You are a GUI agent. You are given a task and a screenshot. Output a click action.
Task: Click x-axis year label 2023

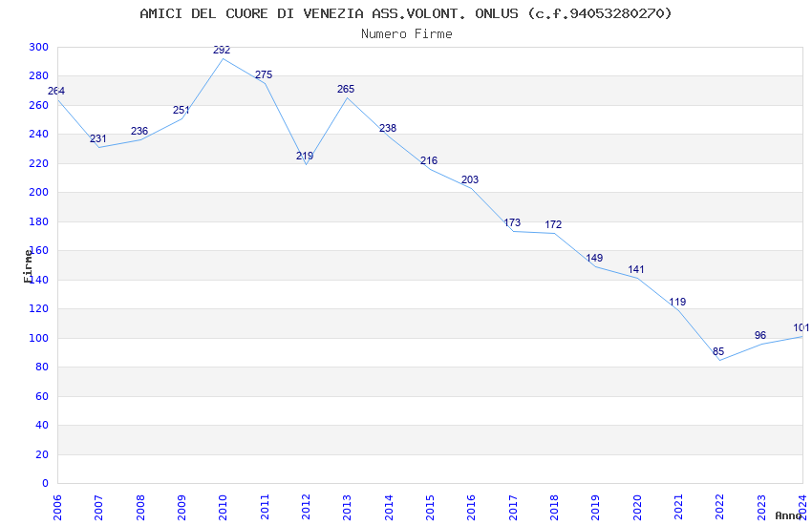click(x=761, y=508)
